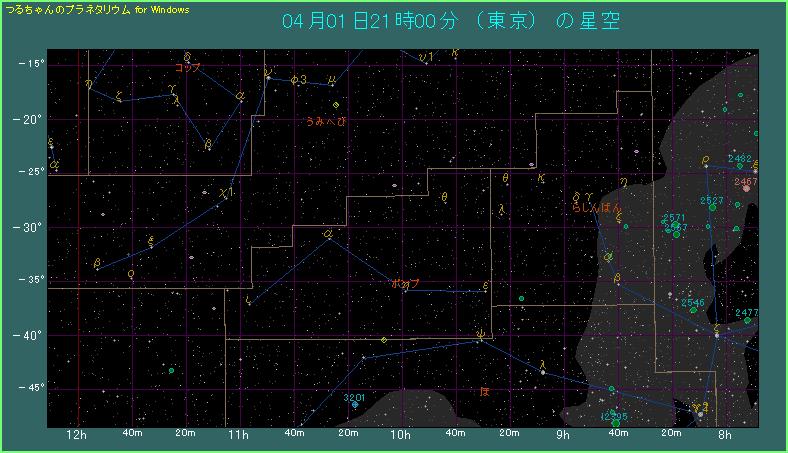Click the cluster marker labeled 3201
The width and height of the screenshot is (788, 453).
click(355, 405)
